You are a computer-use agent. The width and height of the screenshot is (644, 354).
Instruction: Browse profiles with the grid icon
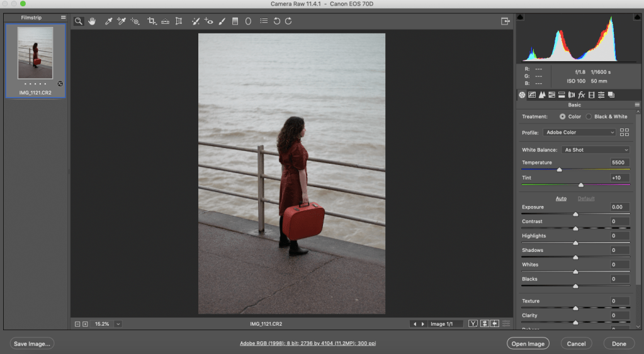tap(624, 132)
